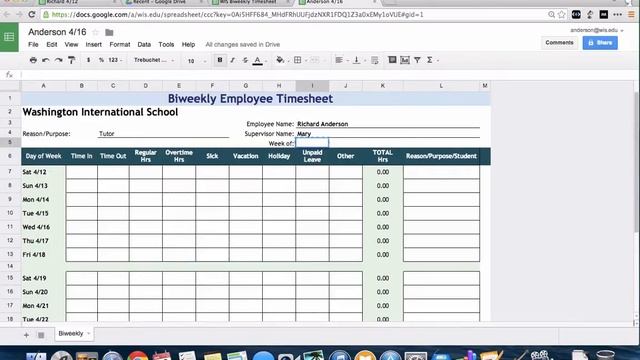Click the Sat 4/12 cell
Viewport: 640px width, 360px height.
[x=43, y=172]
